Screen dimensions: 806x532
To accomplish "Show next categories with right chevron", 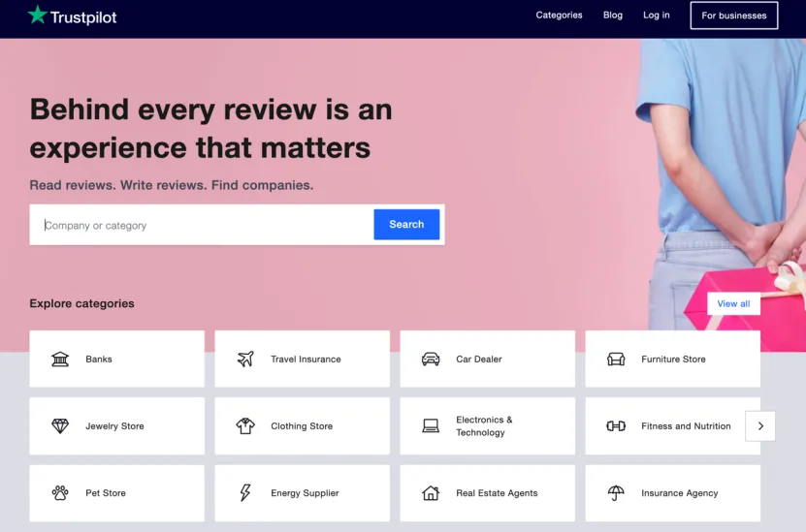I will (x=760, y=425).
